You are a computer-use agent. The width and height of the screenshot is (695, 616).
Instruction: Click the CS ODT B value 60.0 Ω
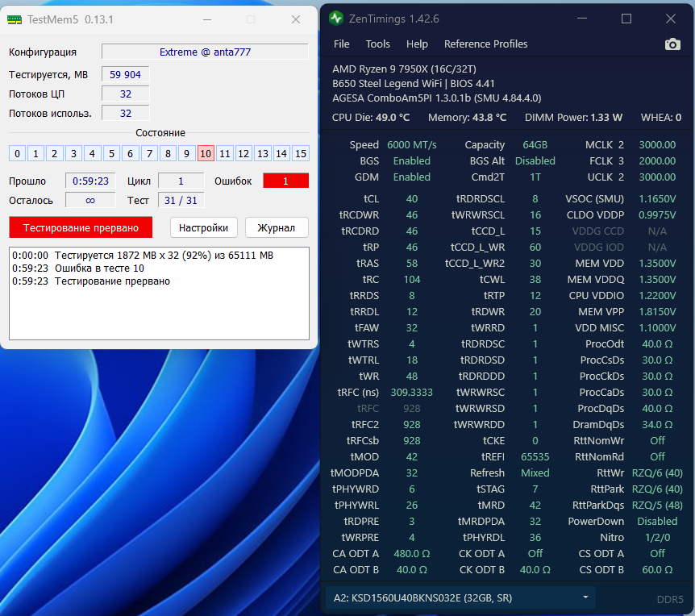[657, 570]
